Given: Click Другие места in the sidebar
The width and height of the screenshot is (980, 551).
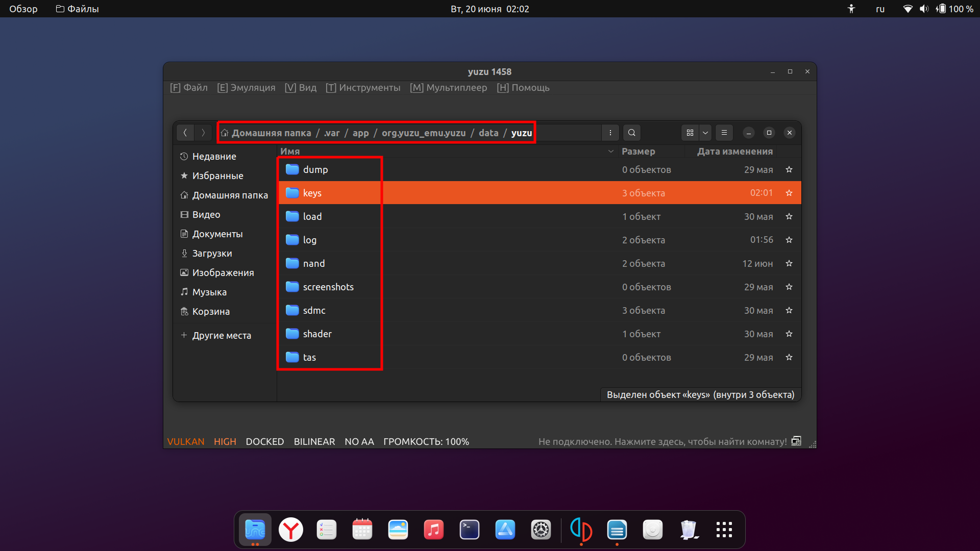Looking at the screenshot, I should point(225,335).
